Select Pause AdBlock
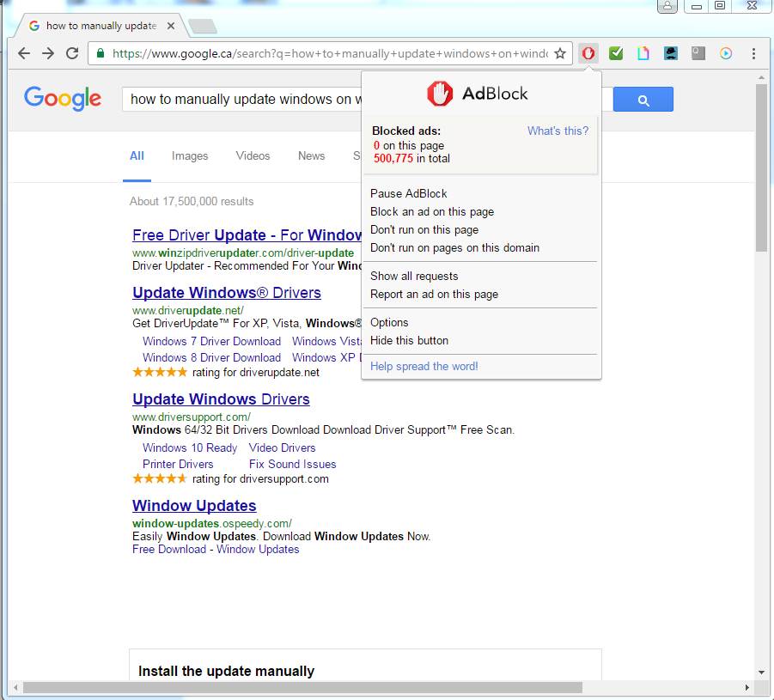Screen dimensions: 774x700 click(x=409, y=193)
